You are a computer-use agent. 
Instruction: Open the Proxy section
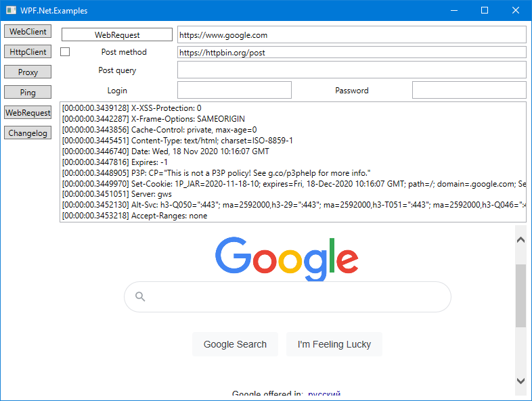[x=28, y=72]
